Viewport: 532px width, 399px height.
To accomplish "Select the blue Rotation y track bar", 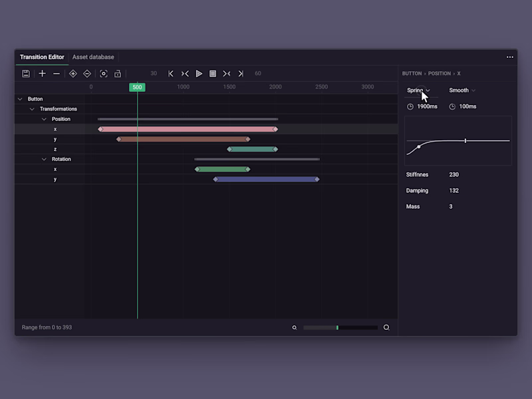I will (267, 179).
